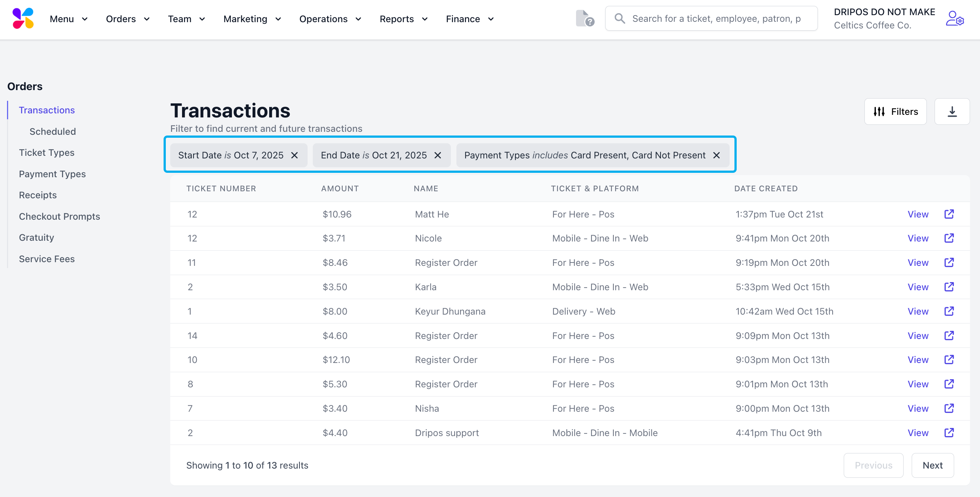Click the Dripos colorful logo icon
The image size is (980, 497).
[23, 18]
